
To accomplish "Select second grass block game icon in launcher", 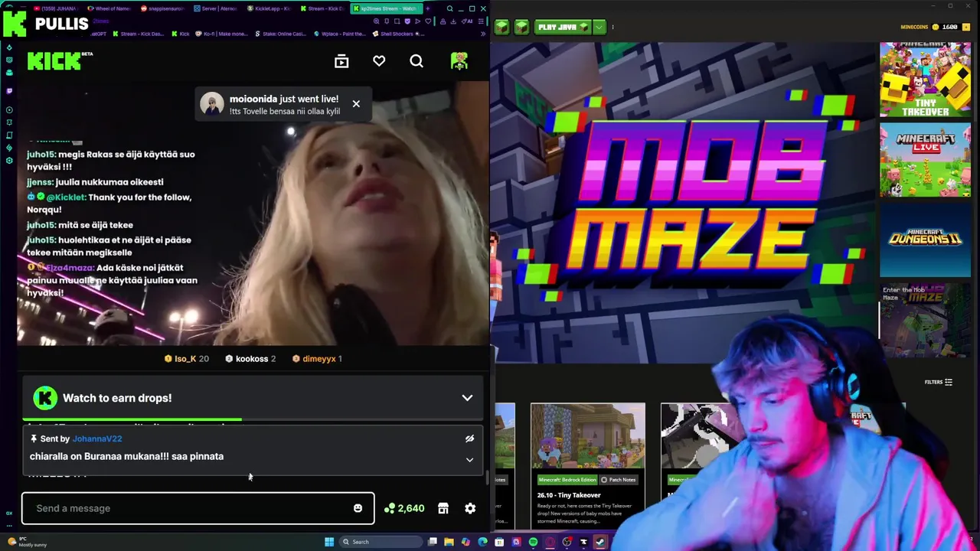I will pos(521,28).
